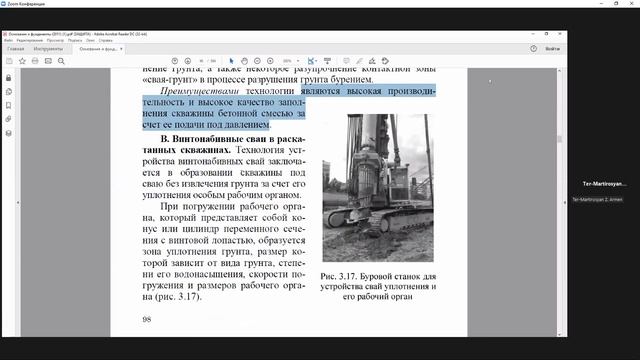Print the document using printer icon
Viewport: 640px width, 360px height.
(x=35, y=61)
